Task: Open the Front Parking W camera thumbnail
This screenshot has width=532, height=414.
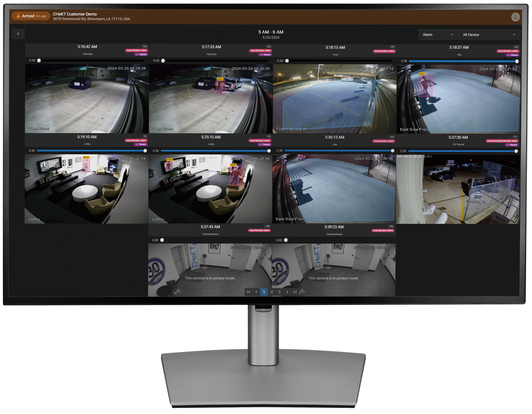Action: (x=335, y=99)
